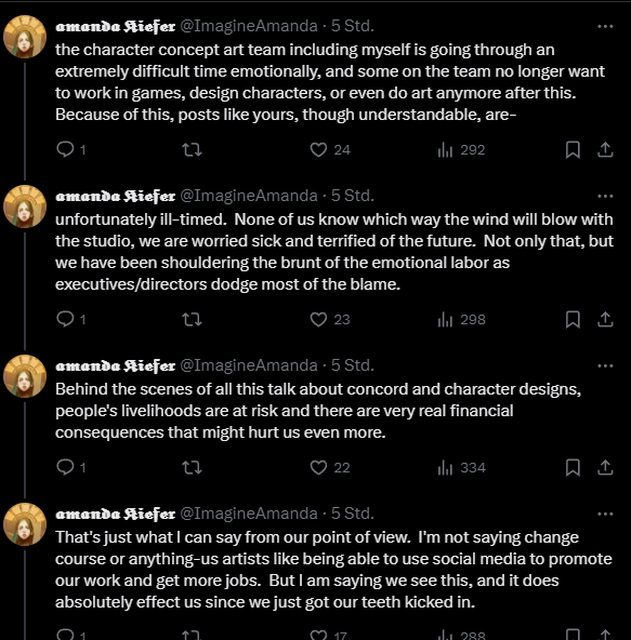Share the 'character concept art team' tweet
631x640 pixels.
[604, 150]
